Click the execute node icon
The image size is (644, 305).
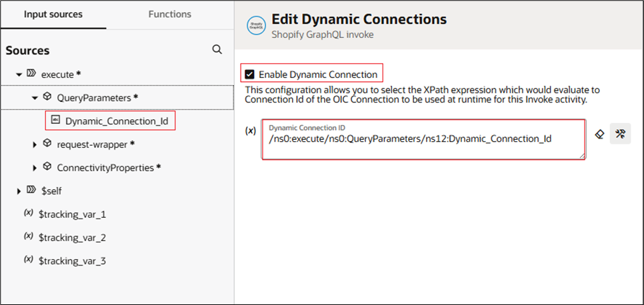pyautogui.click(x=31, y=74)
